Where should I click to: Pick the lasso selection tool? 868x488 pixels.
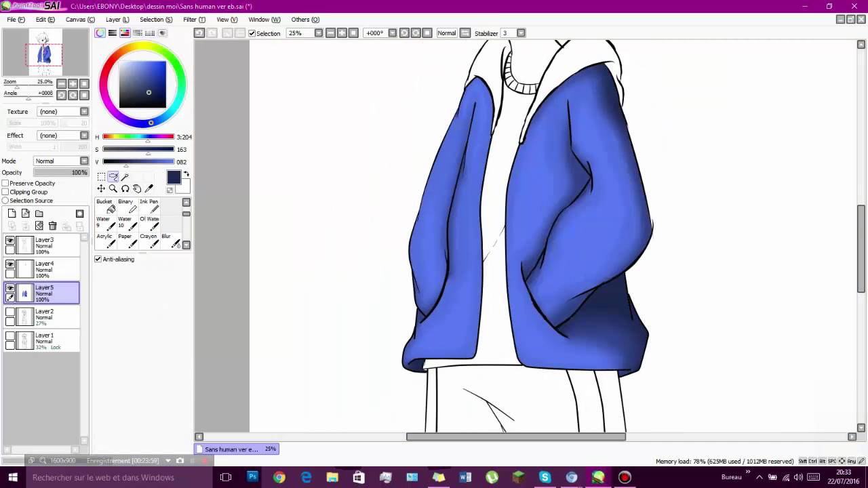click(113, 177)
